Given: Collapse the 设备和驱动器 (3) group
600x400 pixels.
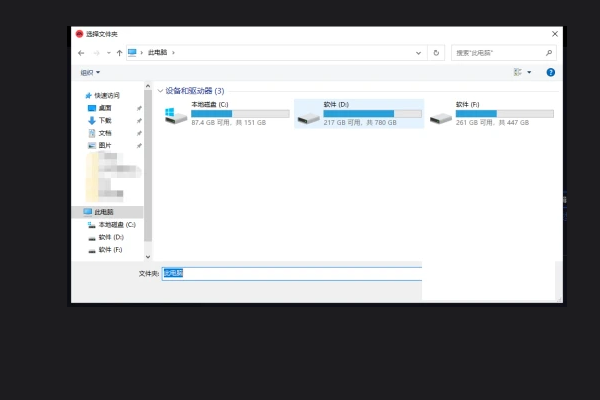Looking at the screenshot, I should tap(160, 91).
